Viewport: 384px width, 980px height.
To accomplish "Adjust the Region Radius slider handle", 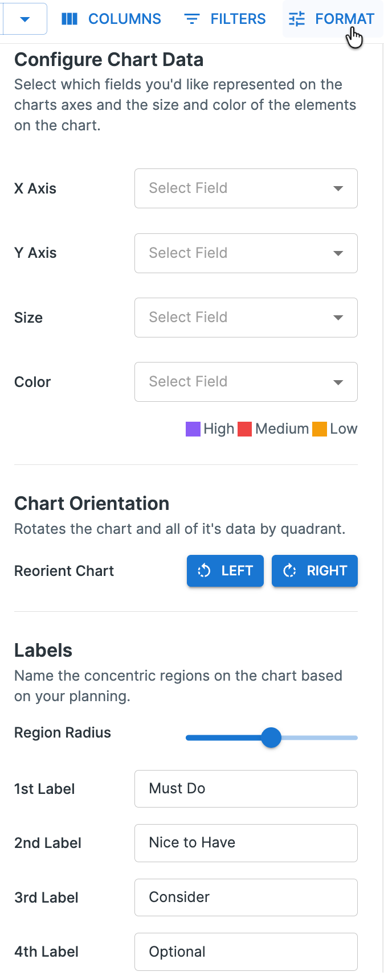I will click(272, 738).
